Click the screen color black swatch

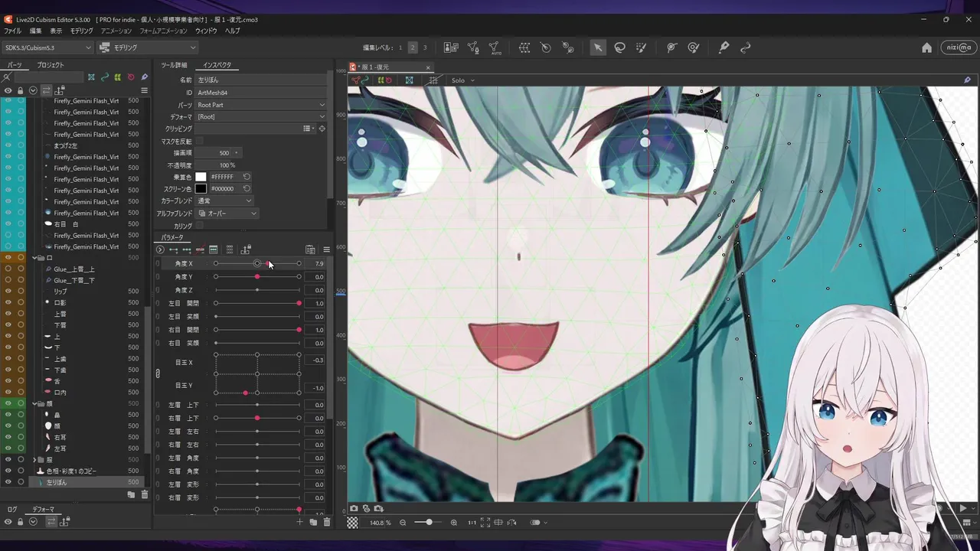pyautogui.click(x=201, y=188)
